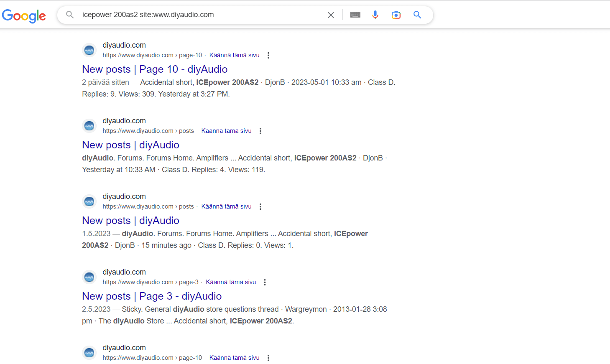
Task: Click the diyaudio favicon of the Page 3 result
Action: click(x=89, y=277)
